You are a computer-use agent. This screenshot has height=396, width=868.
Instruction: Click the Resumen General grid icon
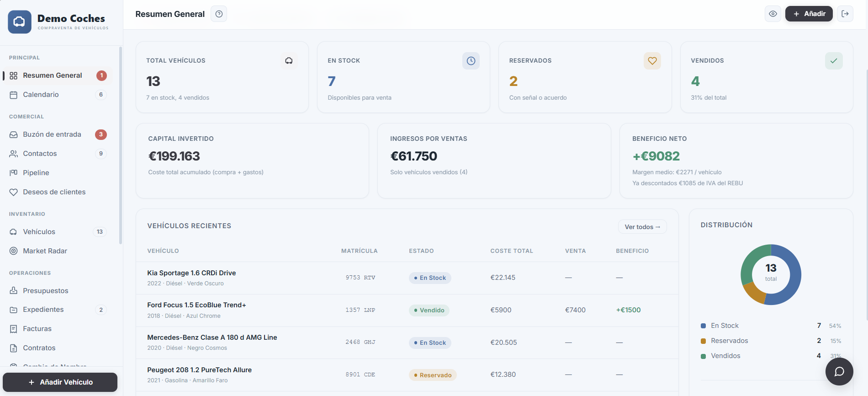point(14,75)
